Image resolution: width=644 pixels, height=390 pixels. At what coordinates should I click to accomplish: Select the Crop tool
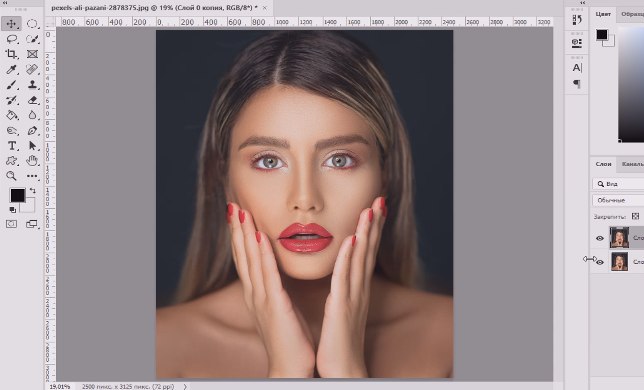click(11, 54)
